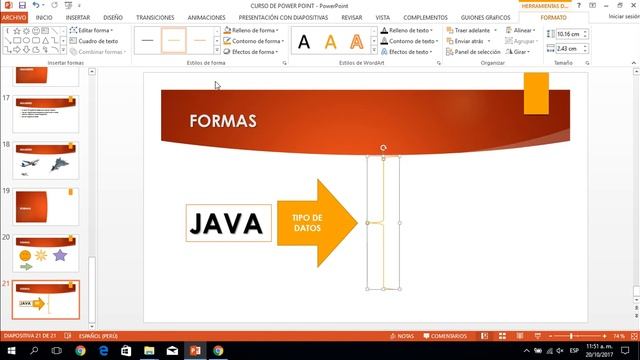
Task: Select the triangle shape in gallery
Action: (x=45, y=41)
